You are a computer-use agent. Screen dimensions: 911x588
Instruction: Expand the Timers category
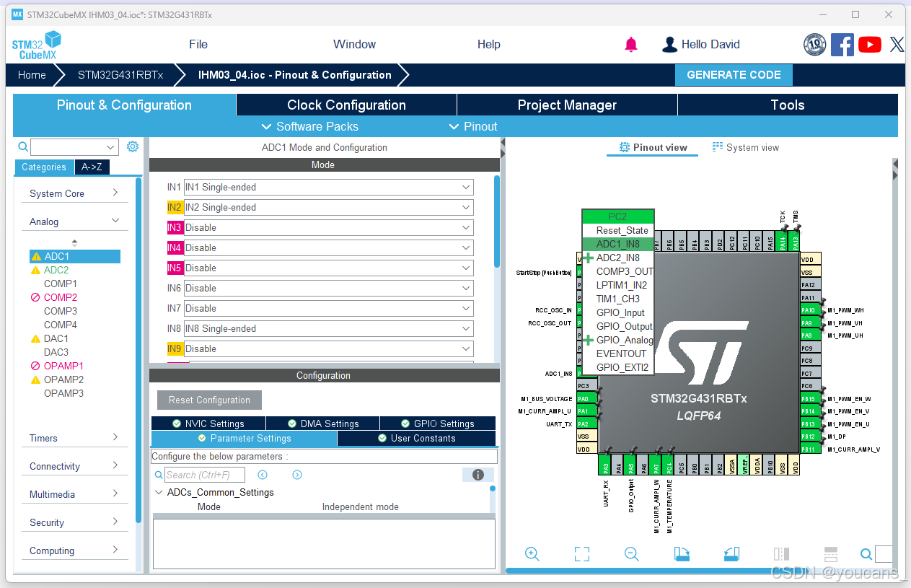tap(74, 438)
